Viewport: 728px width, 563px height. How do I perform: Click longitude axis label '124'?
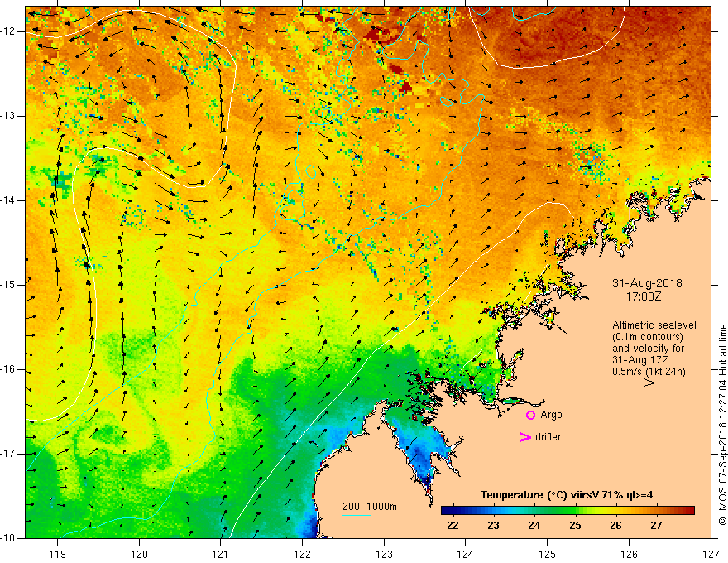point(466,554)
